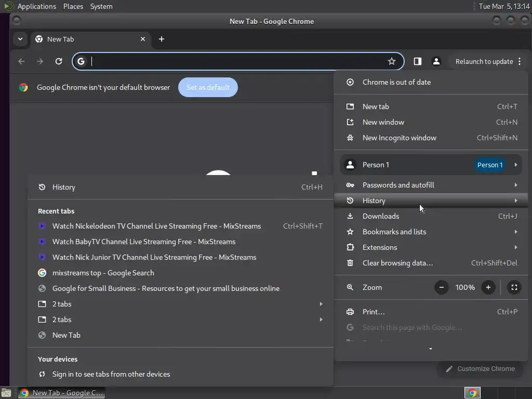Increase zoom with plus button
This screenshot has height=399, width=532.
[x=488, y=287]
